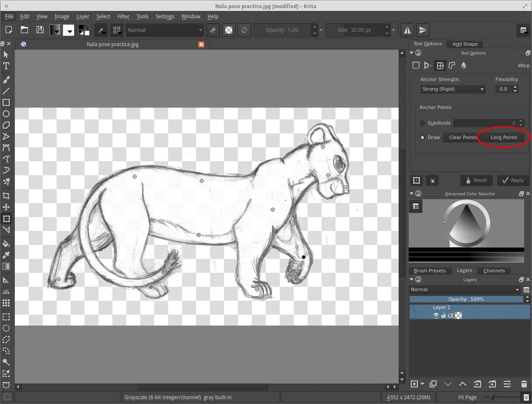Select the Ellipse tool

pyautogui.click(x=6, y=114)
